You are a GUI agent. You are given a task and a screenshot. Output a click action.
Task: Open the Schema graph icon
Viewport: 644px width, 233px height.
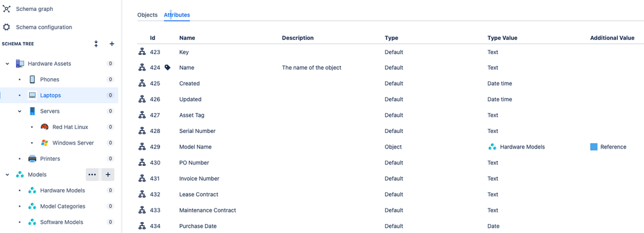pos(6,8)
